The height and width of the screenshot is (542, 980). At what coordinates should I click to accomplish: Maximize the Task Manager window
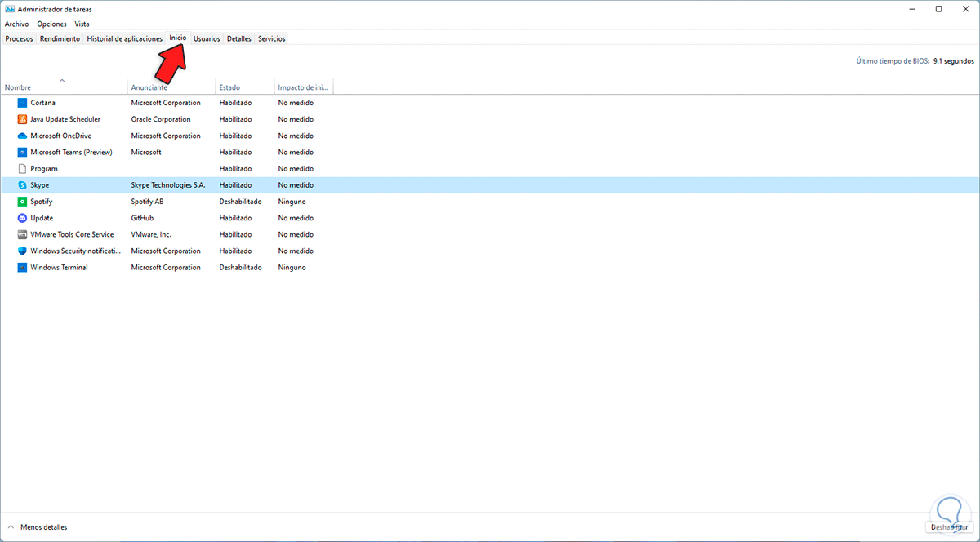click(x=938, y=9)
